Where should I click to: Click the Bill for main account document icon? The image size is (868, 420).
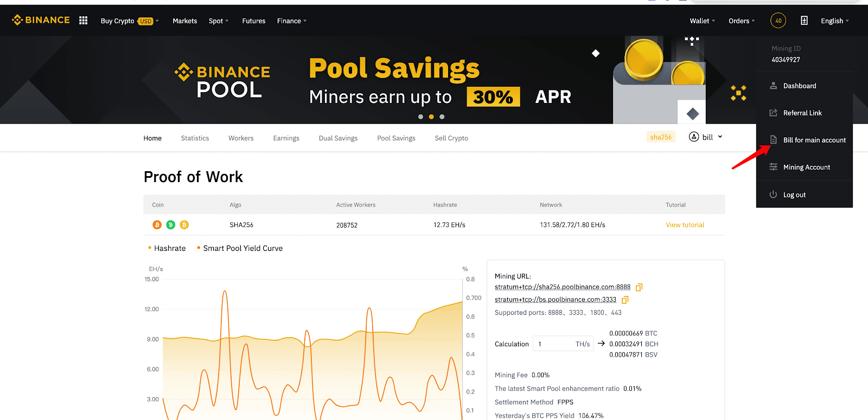coord(773,140)
